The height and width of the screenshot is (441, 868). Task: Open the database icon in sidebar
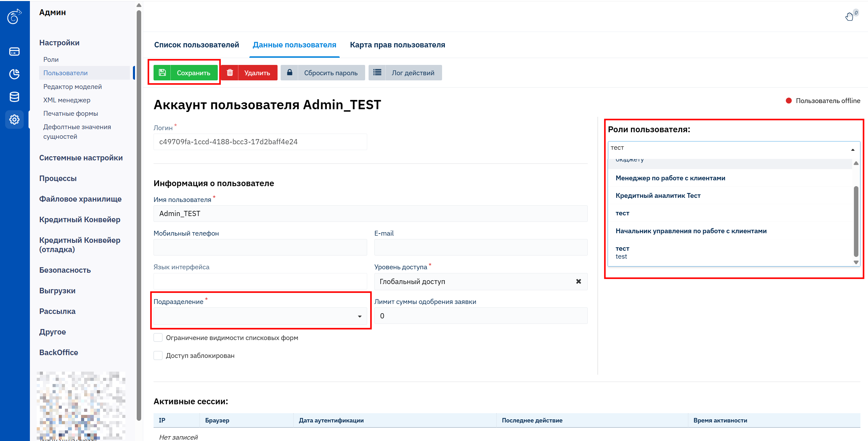14,97
